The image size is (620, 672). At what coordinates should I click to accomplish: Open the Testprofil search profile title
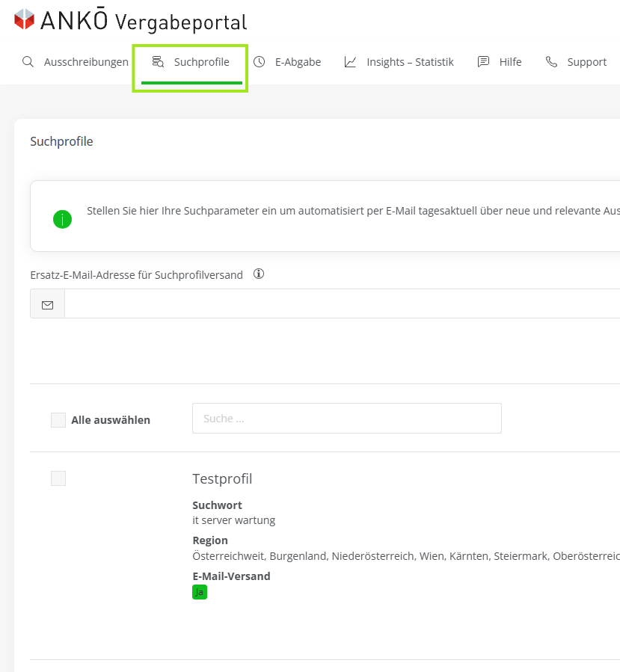[x=222, y=478]
